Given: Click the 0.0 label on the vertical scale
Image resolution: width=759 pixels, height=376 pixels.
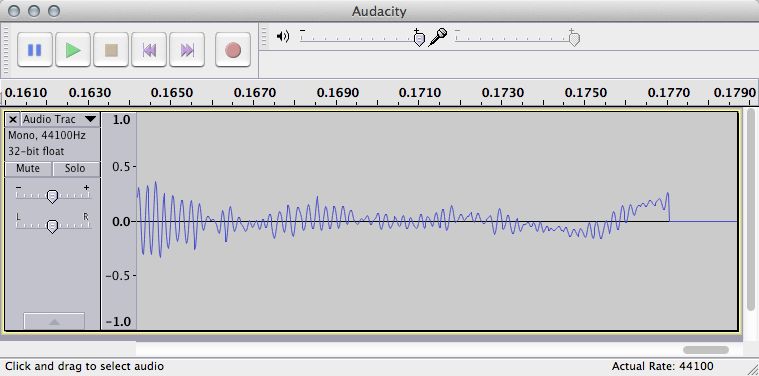Looking at the screenshot, I should 121,222.
